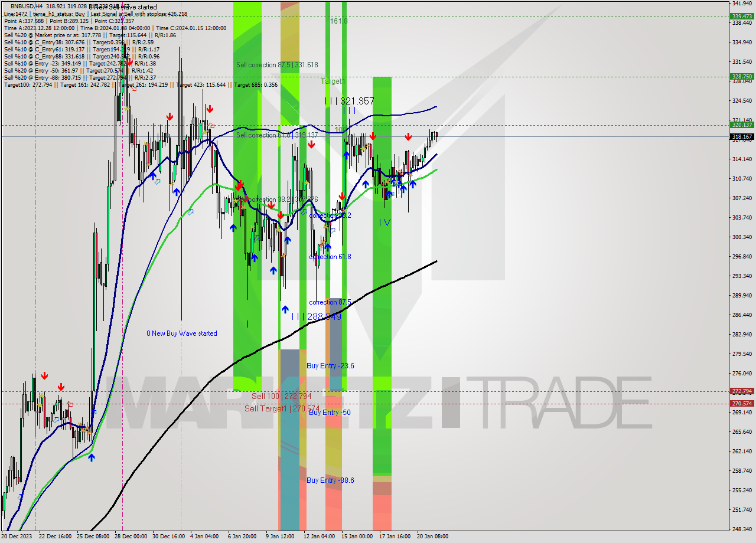756x543 pixels.
Task: Select the green 328.750 price tag
Action: 742,76
